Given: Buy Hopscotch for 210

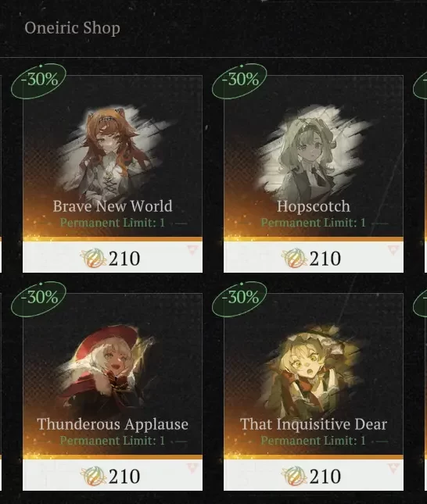Looking at the screenshot, I should coord(314,257).
